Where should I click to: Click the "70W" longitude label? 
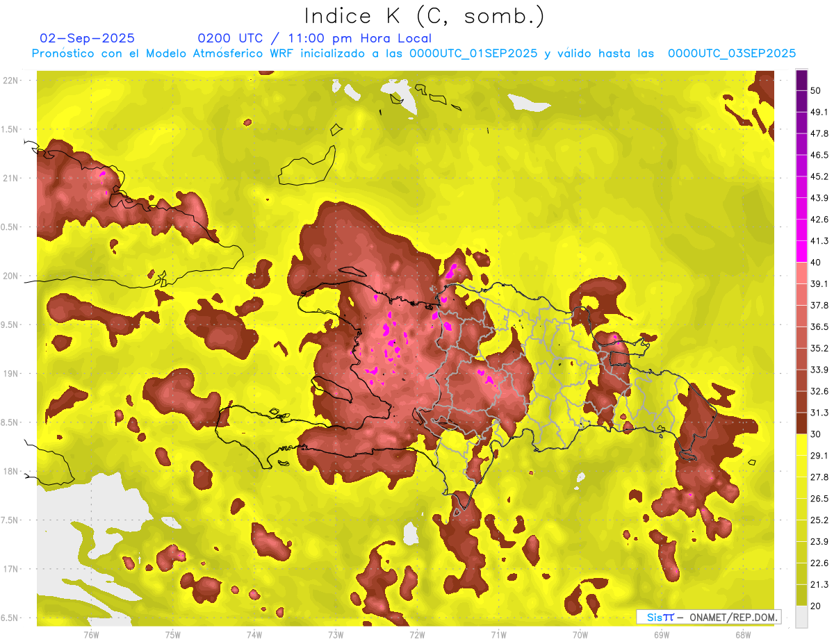click(580, 635)
